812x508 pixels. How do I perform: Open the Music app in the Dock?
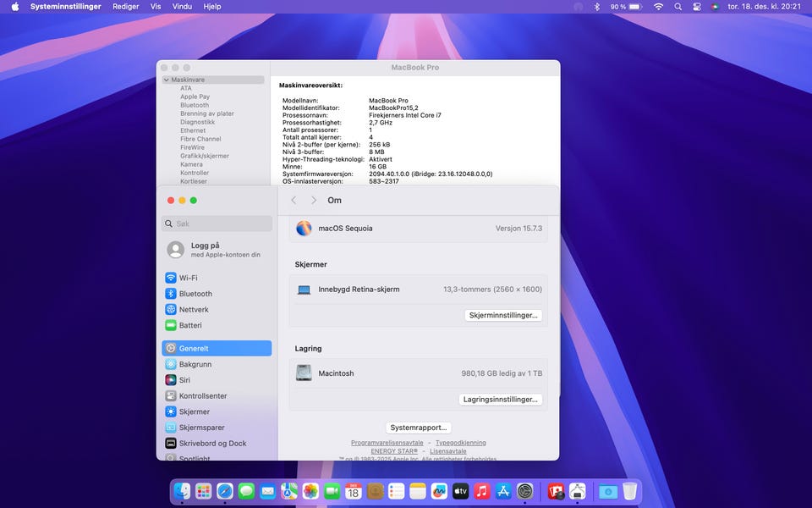(482, 491)
